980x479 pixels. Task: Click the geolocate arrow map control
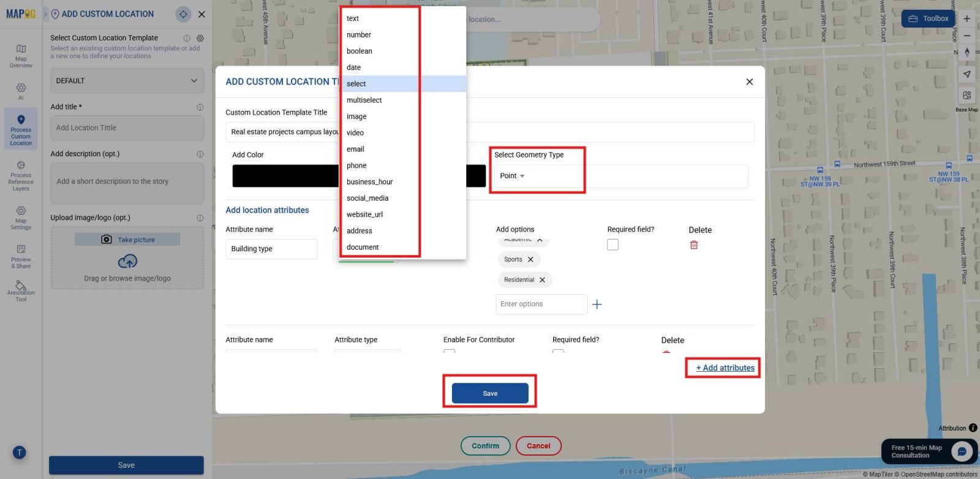[967, 74]
